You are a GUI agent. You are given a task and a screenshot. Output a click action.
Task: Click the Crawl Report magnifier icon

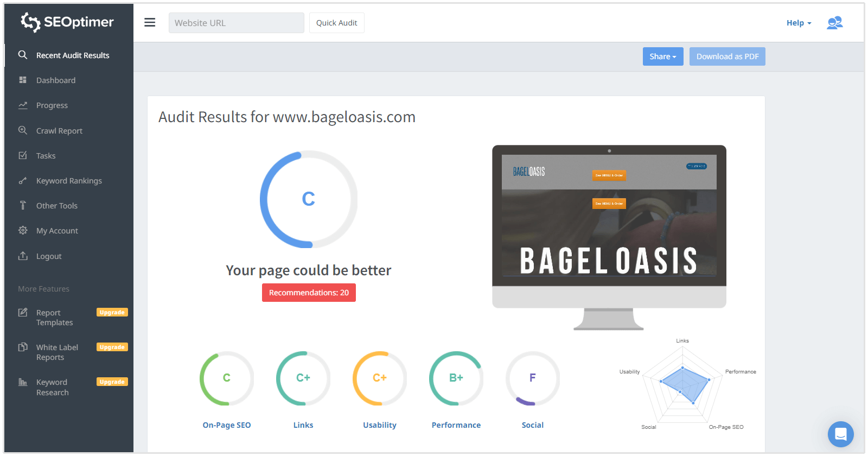click(x=23, y=130)
